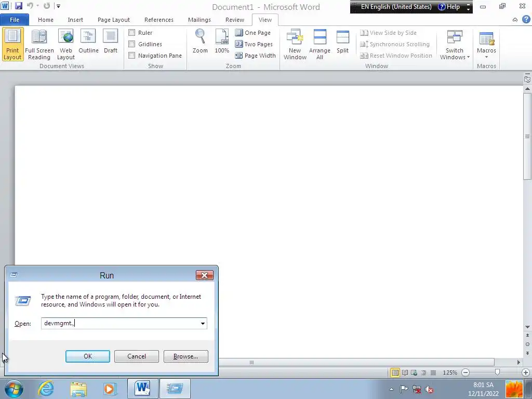
Task: Minimize the ribbon with the caret
Action: pos(515,20)
